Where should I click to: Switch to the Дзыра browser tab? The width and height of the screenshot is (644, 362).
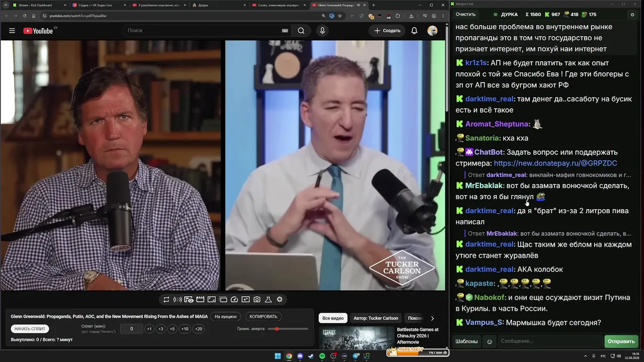pyautogui.click(x=219, y=5)
